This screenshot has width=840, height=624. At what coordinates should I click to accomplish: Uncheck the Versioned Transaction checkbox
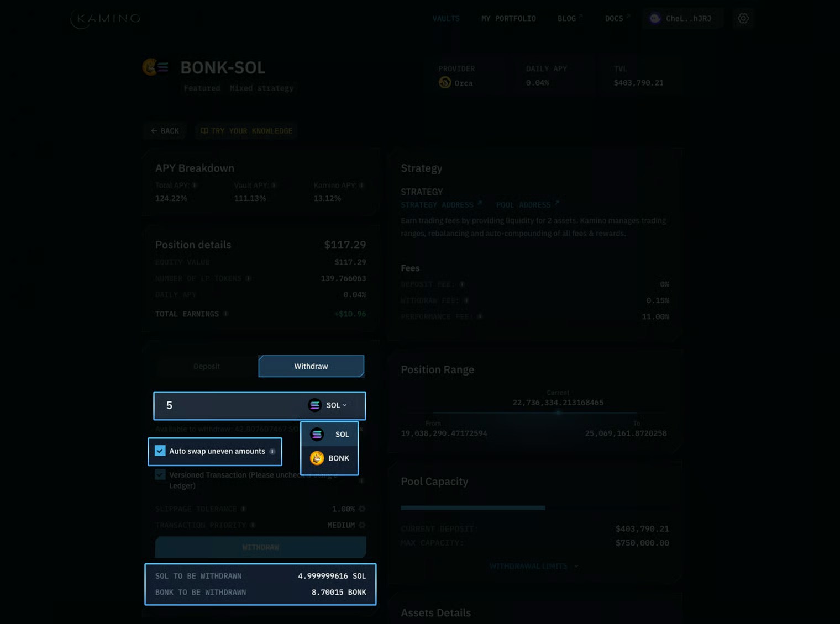[x=160, y=474]
